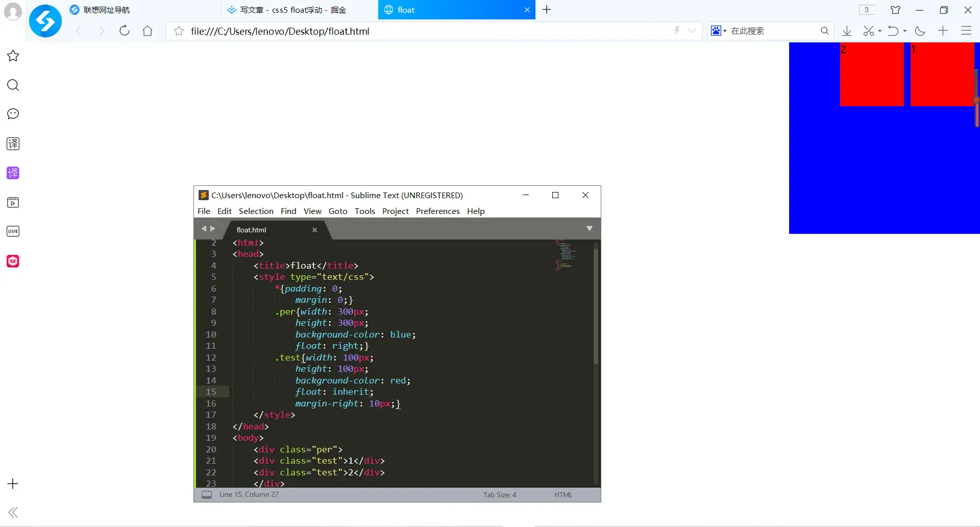Click the Sublime minimap preview

coord(565,255)
